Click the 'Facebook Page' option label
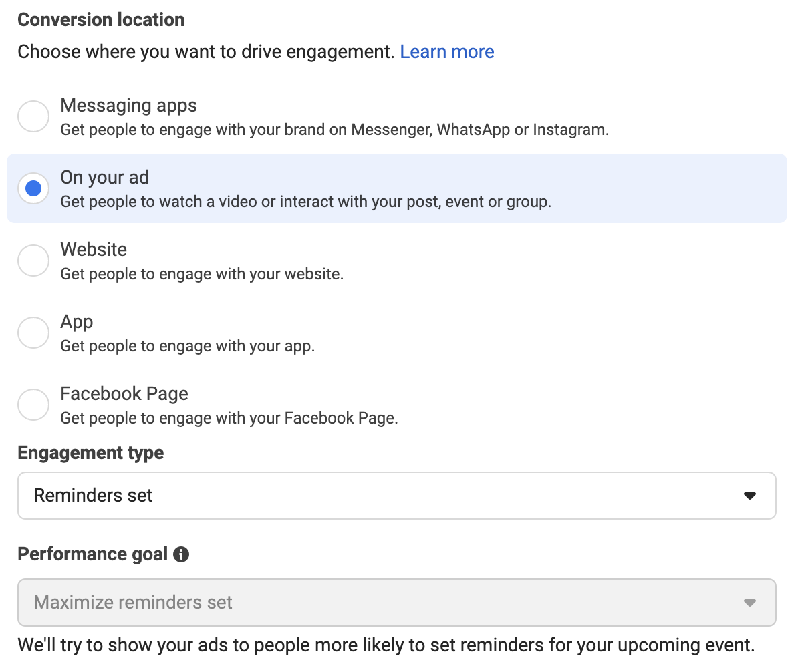 [x=124, y=393]
